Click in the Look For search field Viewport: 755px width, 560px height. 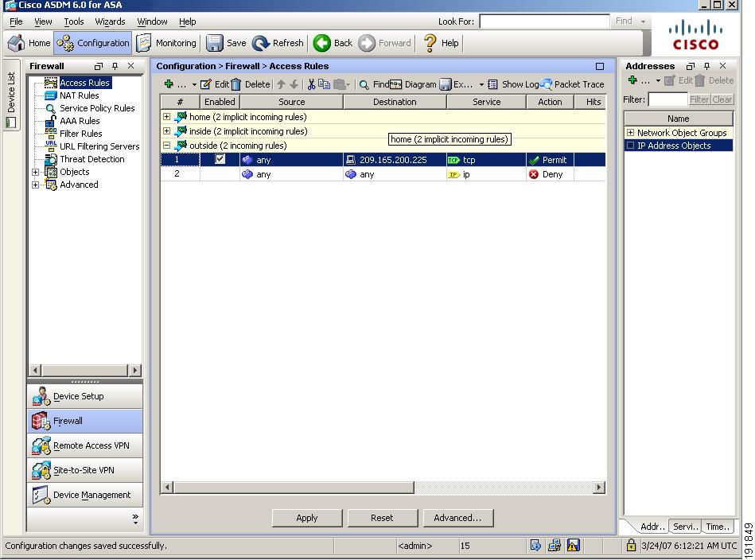[545, 21]
